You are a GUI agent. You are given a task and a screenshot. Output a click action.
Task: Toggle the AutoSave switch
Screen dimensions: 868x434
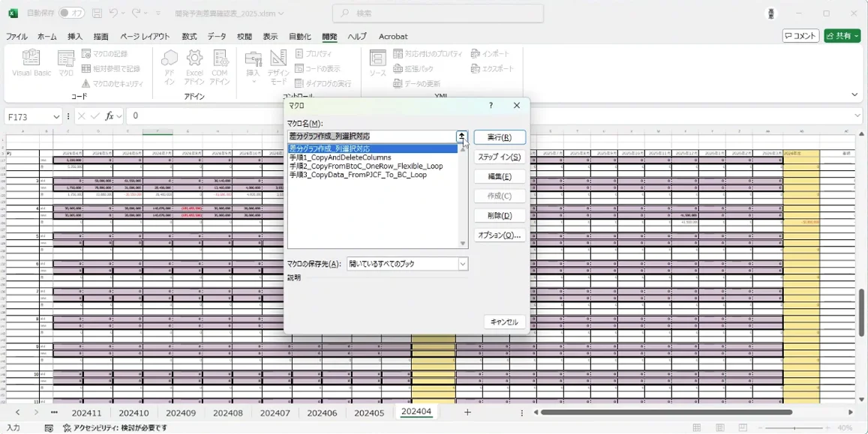coord(72,13)
